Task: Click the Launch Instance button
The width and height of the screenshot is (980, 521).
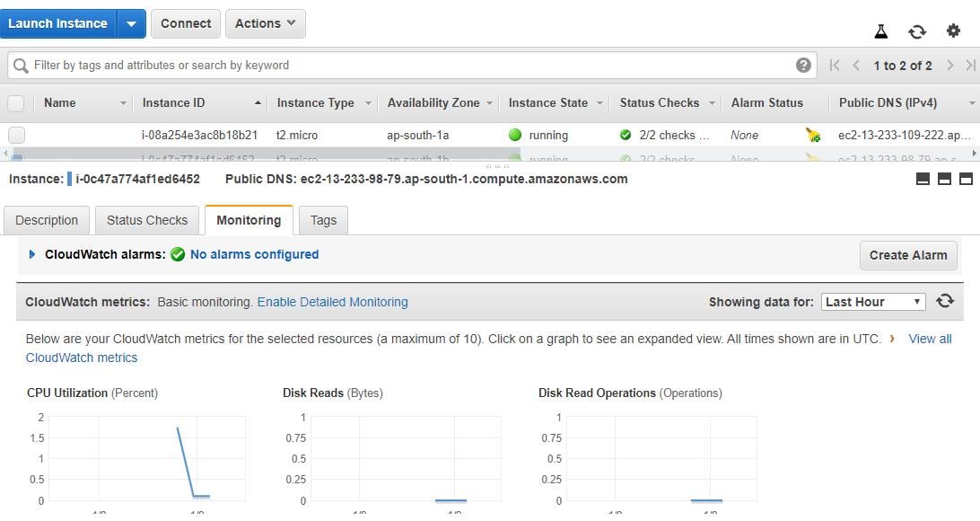Action: [x=57, y=23]
